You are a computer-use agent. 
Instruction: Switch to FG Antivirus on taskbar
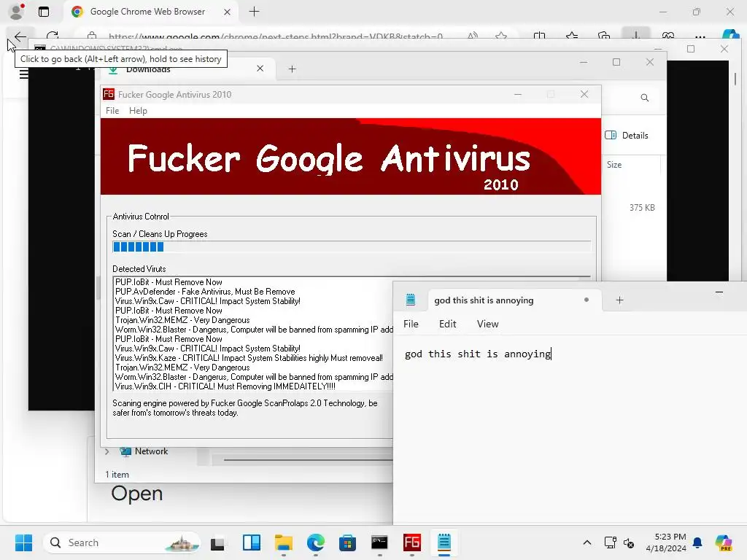click(411, 542)
